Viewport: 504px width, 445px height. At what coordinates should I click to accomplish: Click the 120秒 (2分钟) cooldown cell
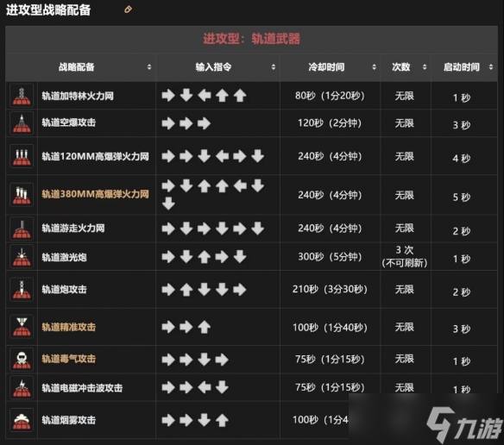[x=330, y=123]
